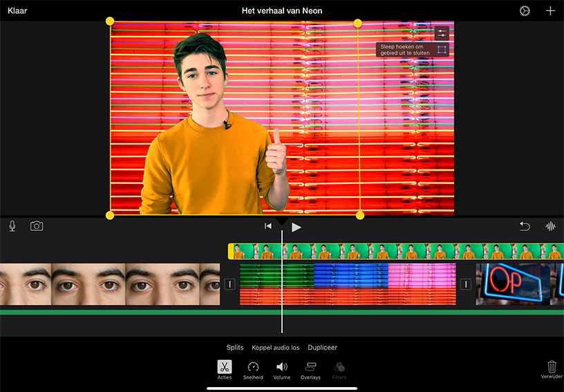
Task: Select the green screen overlay clip
Action: pos(395,251)
